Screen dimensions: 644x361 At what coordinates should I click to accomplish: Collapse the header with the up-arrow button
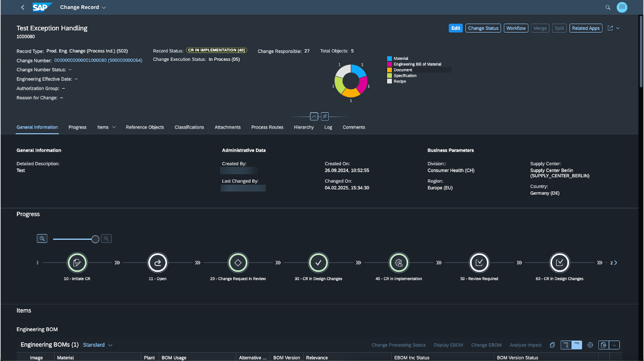pyautogui.click(x=314, y=116)
